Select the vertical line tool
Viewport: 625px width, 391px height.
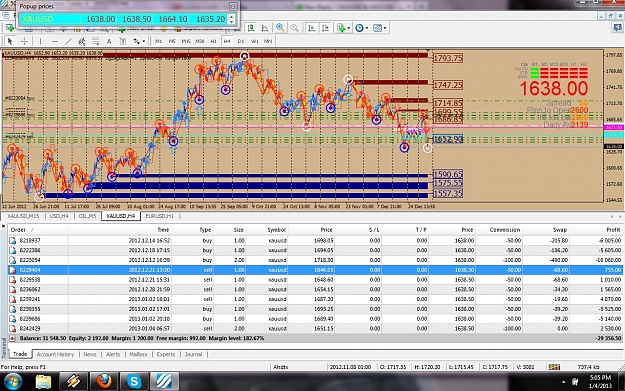40,41
